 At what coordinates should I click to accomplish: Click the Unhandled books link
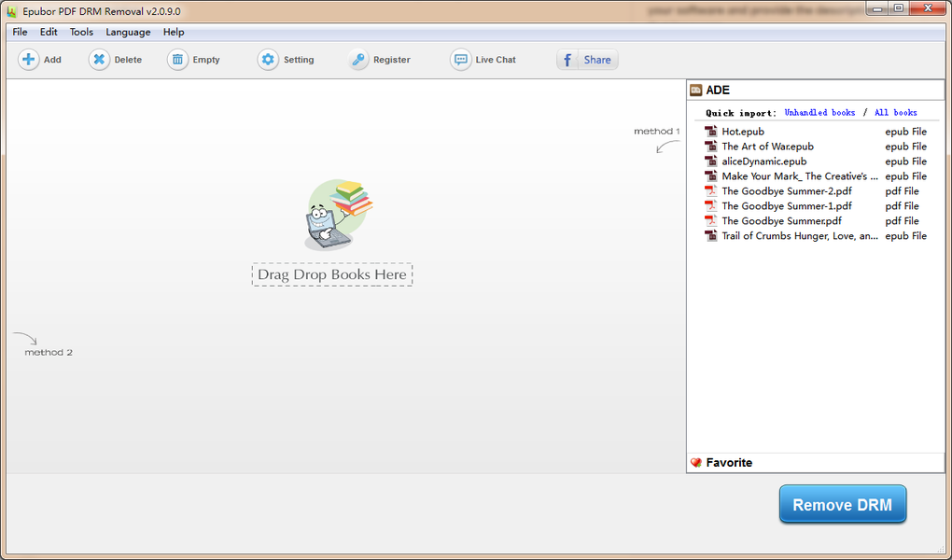click(x=819, y=112)
